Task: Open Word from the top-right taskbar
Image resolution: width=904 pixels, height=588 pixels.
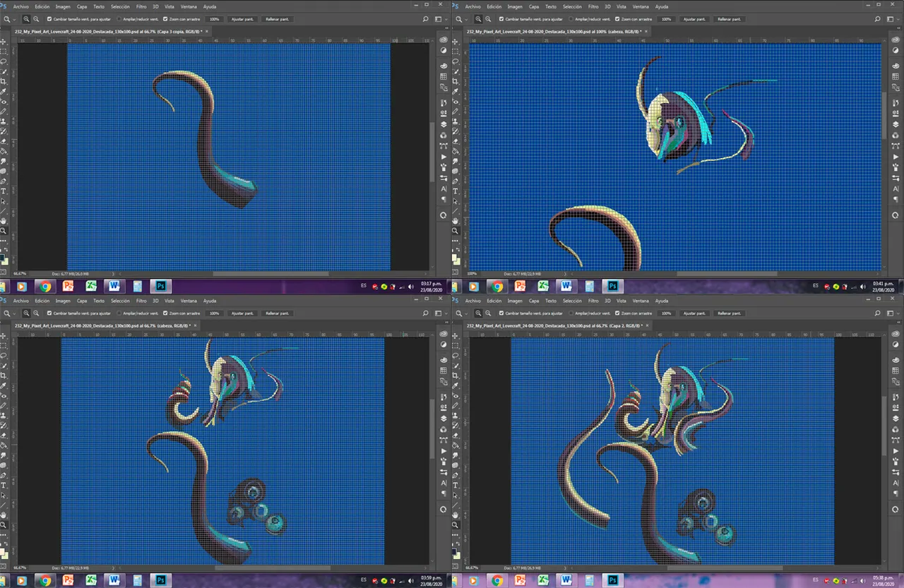Action: click(x=566, y=286)
